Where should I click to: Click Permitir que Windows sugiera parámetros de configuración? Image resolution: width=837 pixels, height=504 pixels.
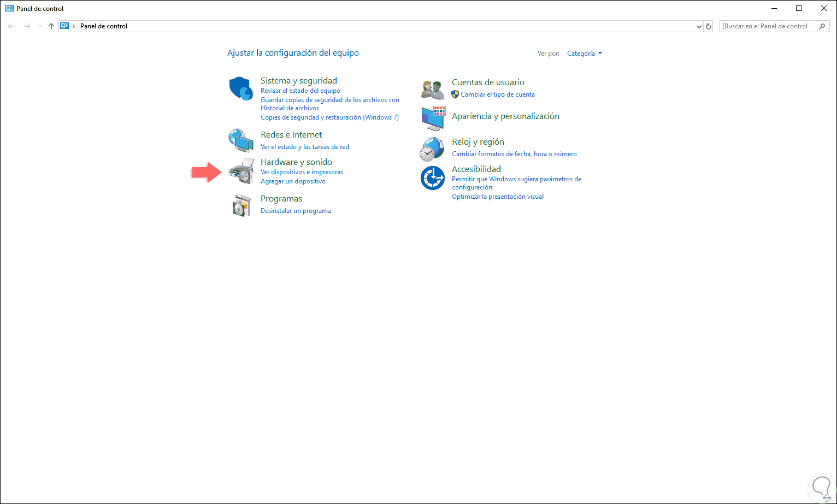coord(516,183)
